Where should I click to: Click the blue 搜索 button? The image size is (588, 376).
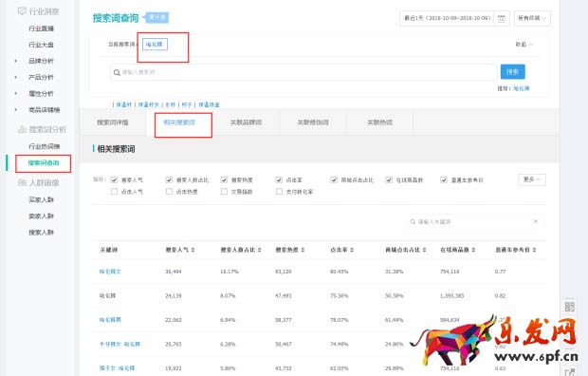tap(513, 72)
